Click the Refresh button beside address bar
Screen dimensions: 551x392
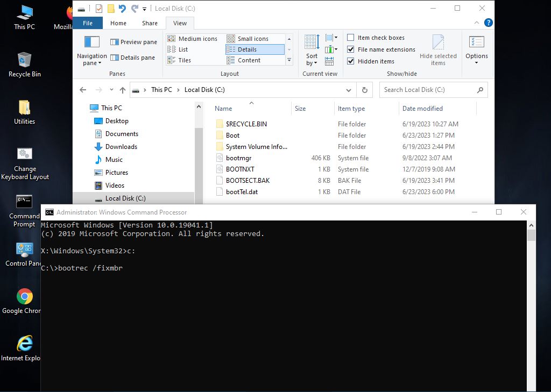click(365, 90)
